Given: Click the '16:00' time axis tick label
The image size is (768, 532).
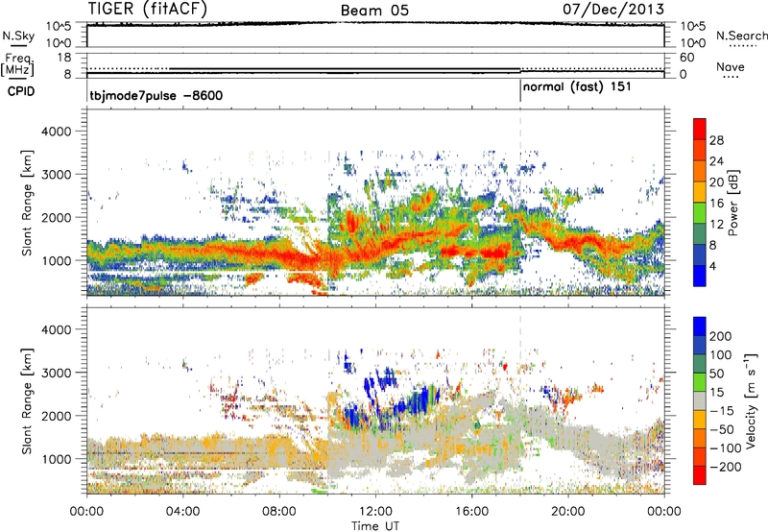Looking at the screenshot, I should pos(472,512).
